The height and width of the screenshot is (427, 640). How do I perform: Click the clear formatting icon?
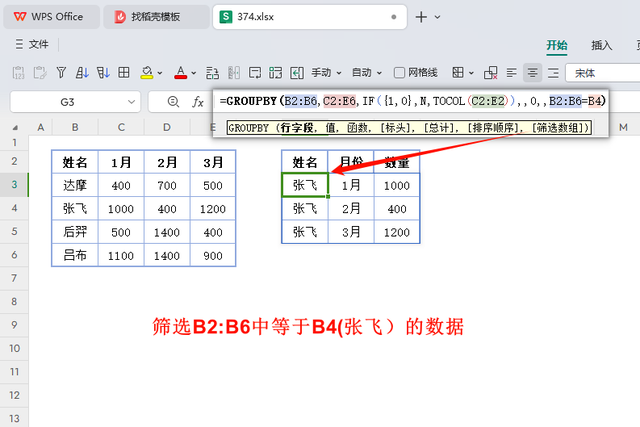pyautogui.click(x=490, y=73)
